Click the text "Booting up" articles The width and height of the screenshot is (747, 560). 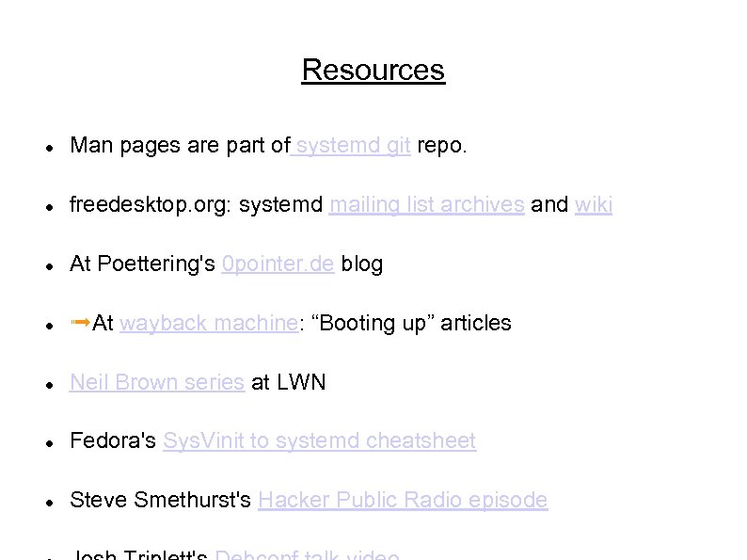coord(411,323)
